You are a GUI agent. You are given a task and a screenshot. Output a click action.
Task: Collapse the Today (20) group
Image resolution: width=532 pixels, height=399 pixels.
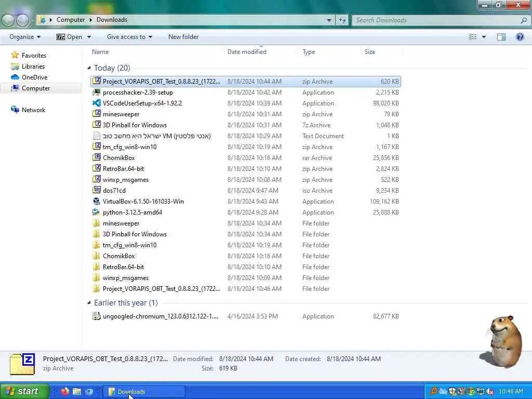pyautogui.click(x=89, y=68)
